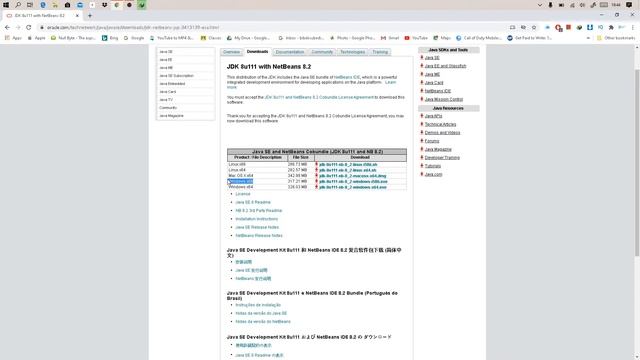
Task: Open the taskbar search magnifier
Action: pos(18,5)
